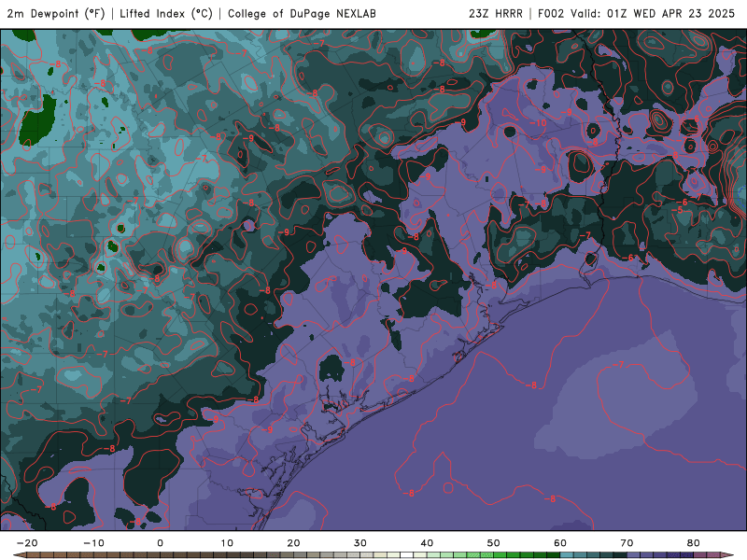This screenshot has width=747, height=560.
Task: Click the 60 label on the color scale
Action: pos(560,543)
